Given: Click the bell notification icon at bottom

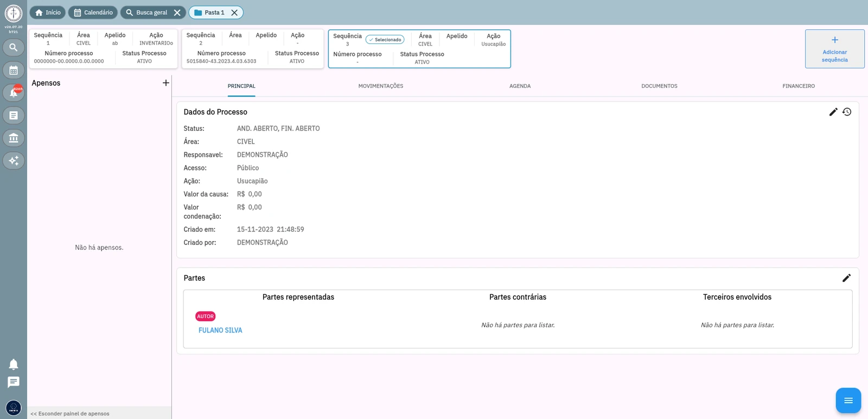Looking at the screenshot, I should pos(14,364).
